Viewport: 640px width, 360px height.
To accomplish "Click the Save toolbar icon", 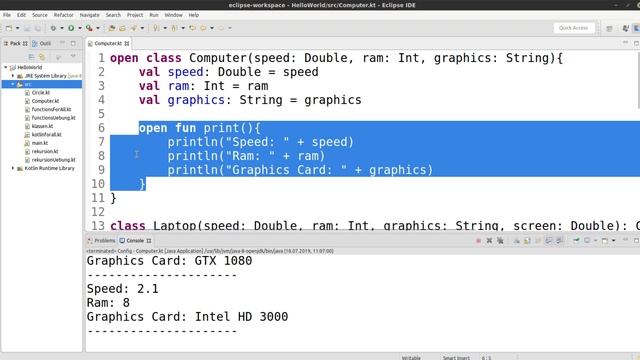I will [27, 28].
